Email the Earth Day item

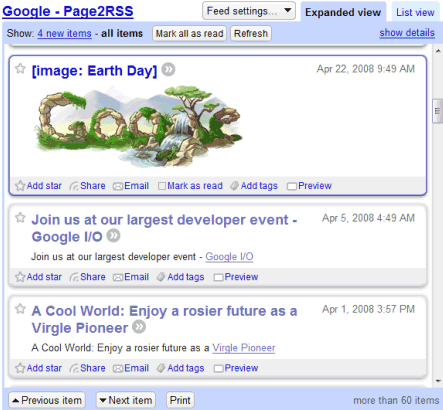point(131,186)
